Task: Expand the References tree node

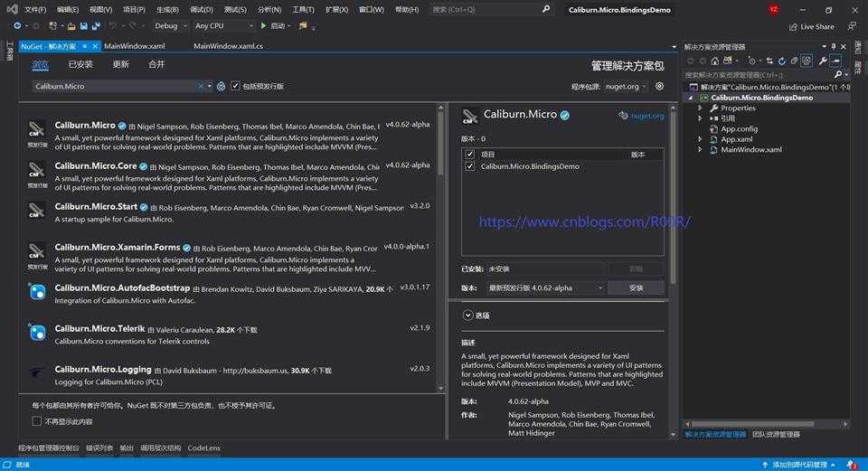Action: [x=700, y=118]
